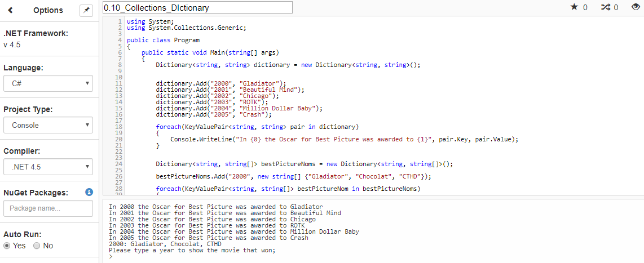Click the fiddle name field
The height and width of the screenshot is (263, 644).
pyautogui.click(x=197, y=7)
